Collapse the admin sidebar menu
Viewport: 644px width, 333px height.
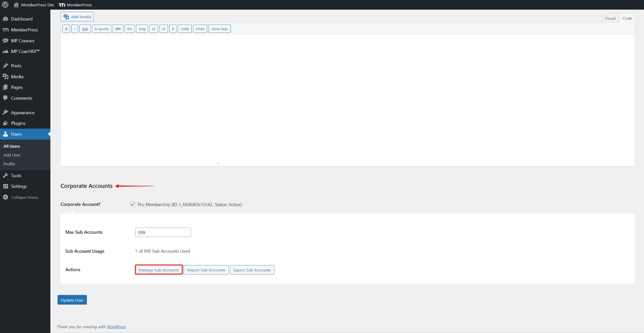point(24,198)
